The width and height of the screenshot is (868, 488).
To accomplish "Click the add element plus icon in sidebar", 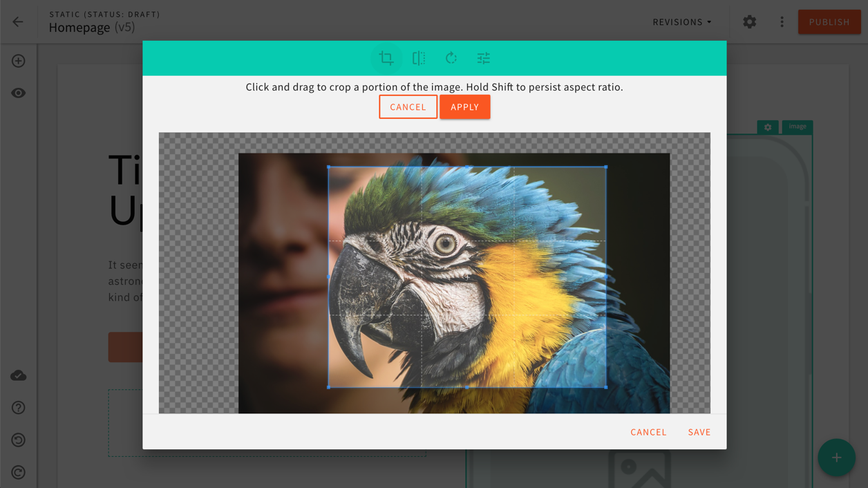I will pyautogui.click(x=19, y=61).
